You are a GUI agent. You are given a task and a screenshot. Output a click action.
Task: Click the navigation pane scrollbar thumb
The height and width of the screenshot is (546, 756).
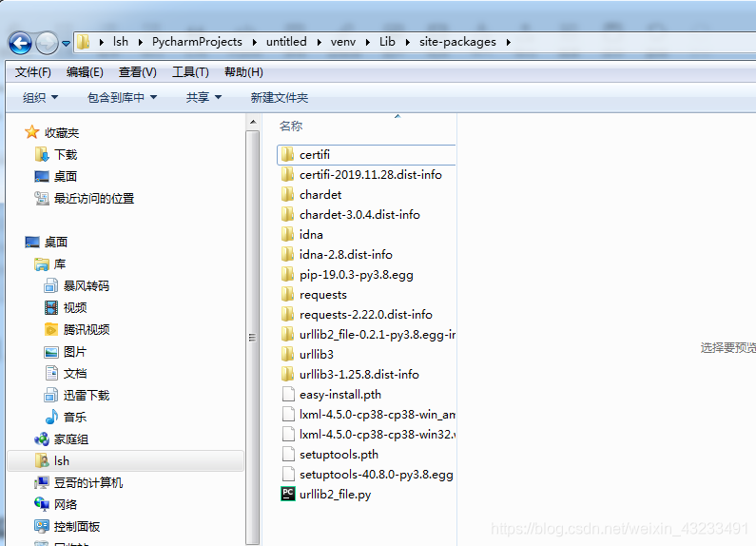coord(253,337)
